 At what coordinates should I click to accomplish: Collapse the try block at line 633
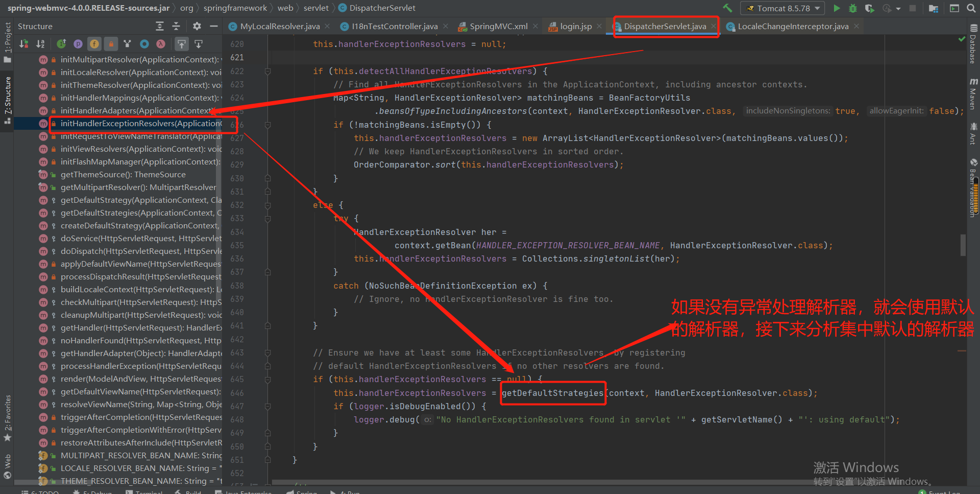[x=267, y=219]
